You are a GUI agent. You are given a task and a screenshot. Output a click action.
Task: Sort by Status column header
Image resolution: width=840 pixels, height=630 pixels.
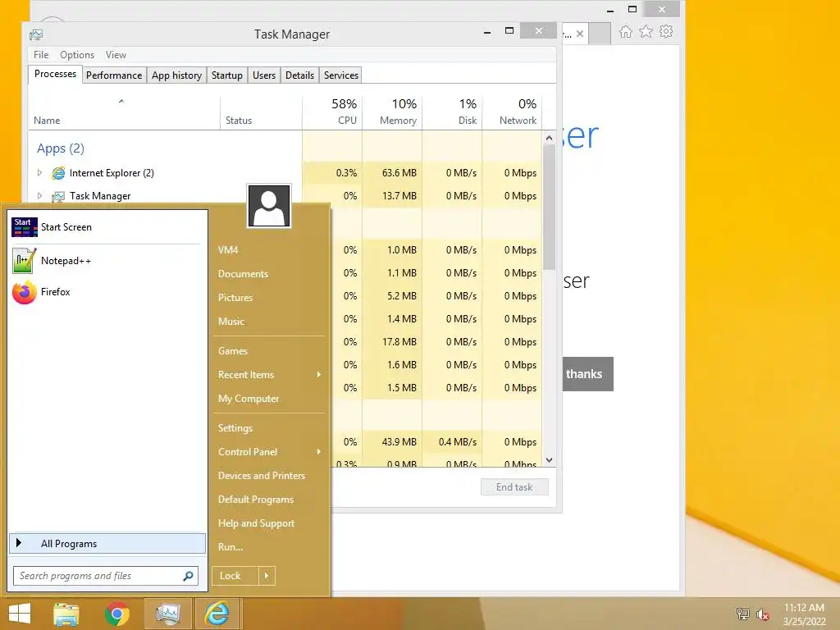[261, 112]
